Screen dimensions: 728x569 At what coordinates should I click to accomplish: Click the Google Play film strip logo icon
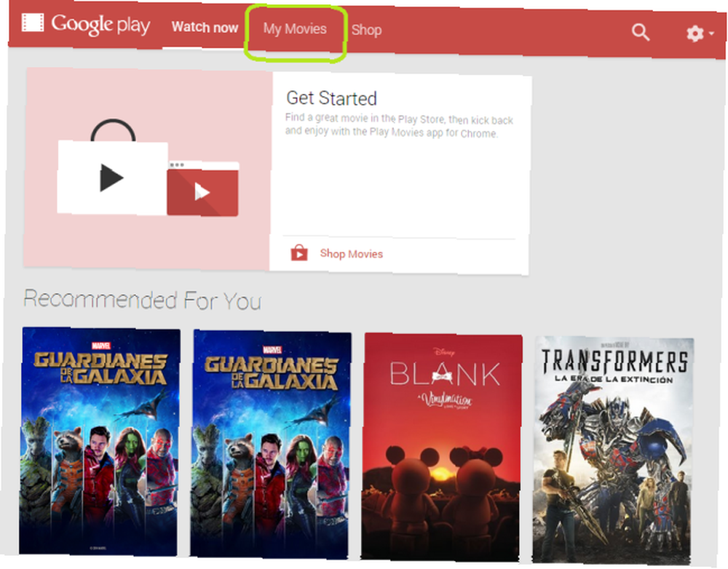(33, 23)
